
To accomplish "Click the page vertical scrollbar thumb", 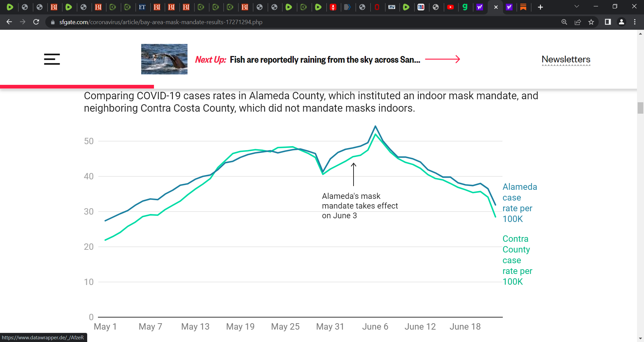I will click(x=640, y=108).
